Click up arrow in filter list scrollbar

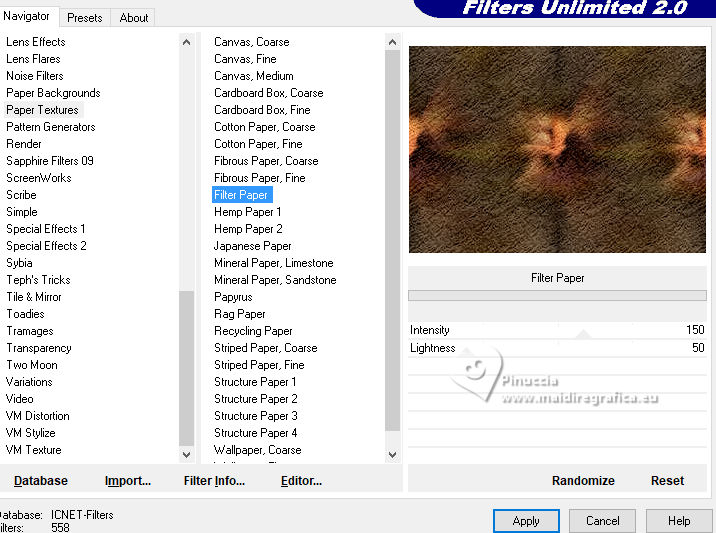[392, 42]
